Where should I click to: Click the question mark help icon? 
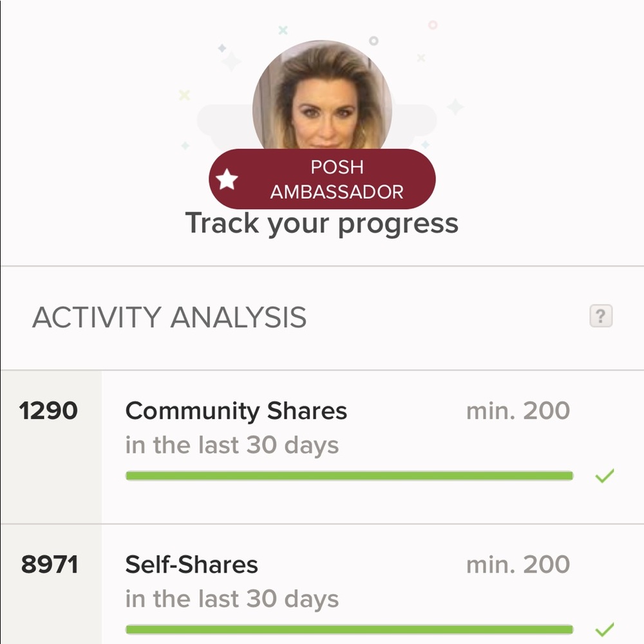(x=600, y=316)
